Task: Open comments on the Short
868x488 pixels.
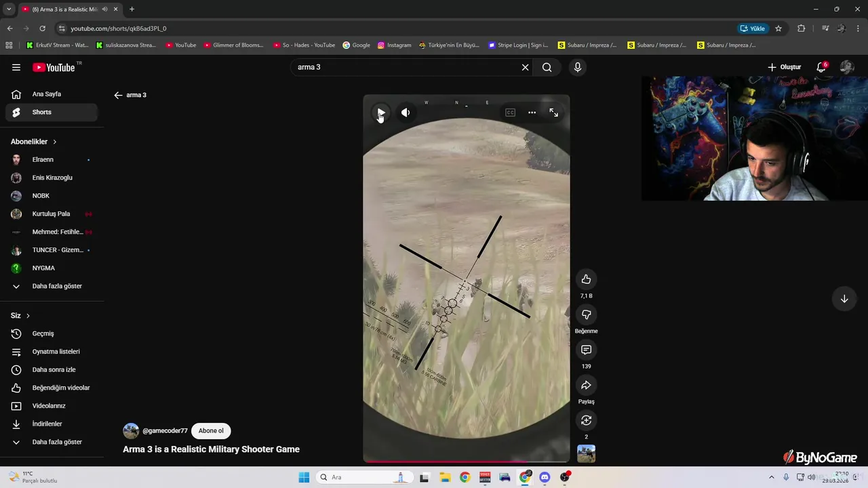Action: 586,350
